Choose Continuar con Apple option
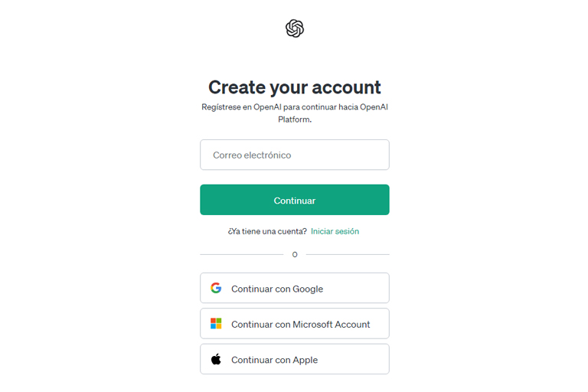This screenshot has height=392, width=588. 294,359
